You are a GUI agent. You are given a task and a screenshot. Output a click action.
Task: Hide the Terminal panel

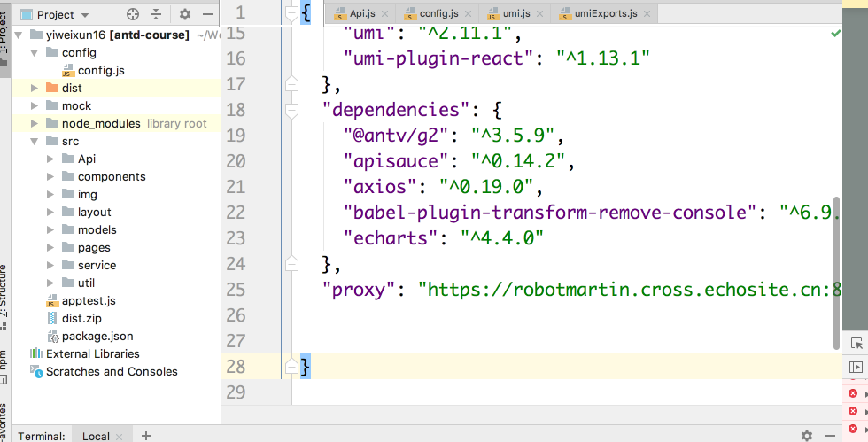(x=830, y=436)
